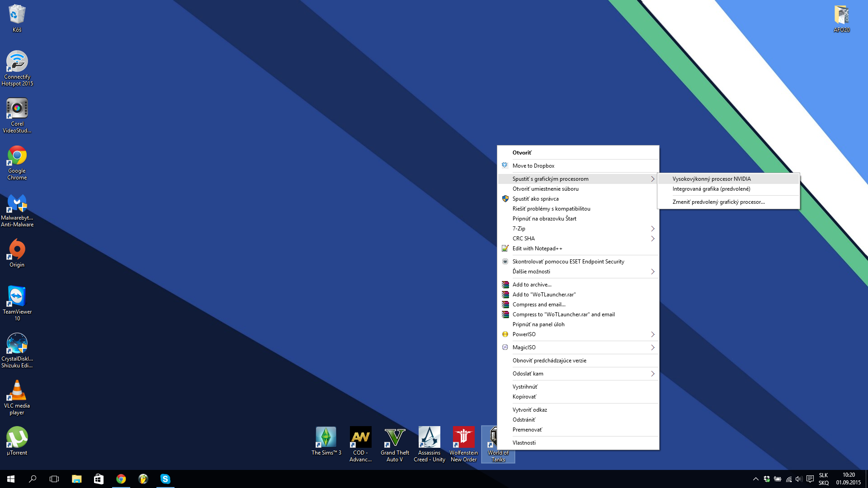Select Spustiť ako správca entry
The height and width of the screenshot is (488, 868).
pyautogui.click(x=535, y=199)
